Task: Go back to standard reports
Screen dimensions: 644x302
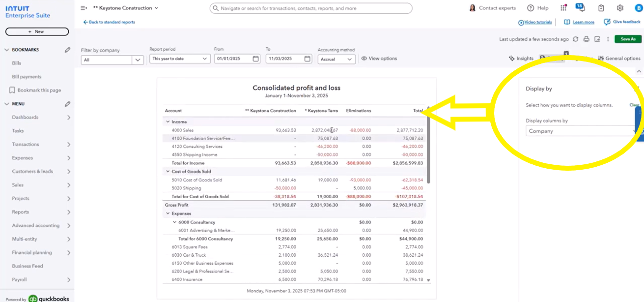Action: pyautogui.click(x=109, y=22)
